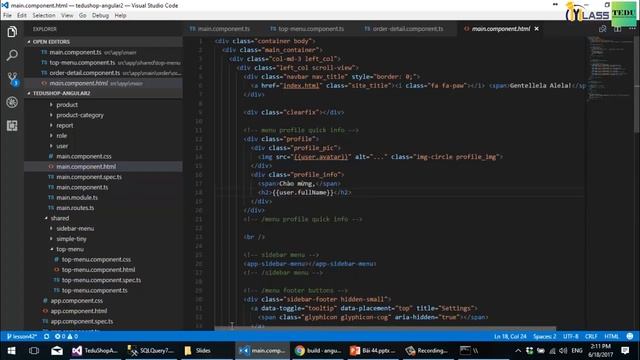This screenshot has width=640, height=360.
Task: Open the Debug menu
Action: point(100,16)
